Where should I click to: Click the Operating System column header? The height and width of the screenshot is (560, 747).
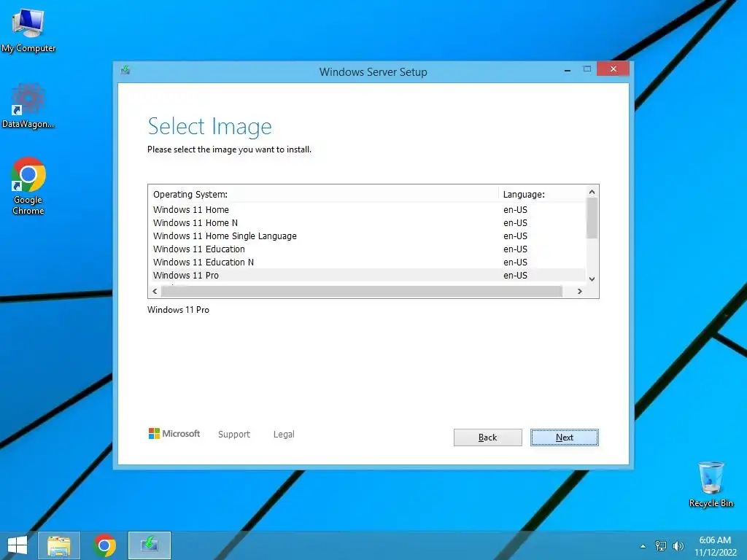[323, 194]
